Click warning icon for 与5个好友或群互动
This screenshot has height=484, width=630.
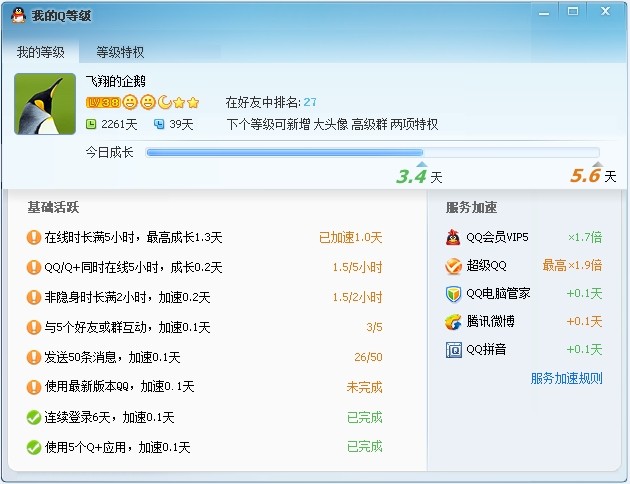pos(34,327)
